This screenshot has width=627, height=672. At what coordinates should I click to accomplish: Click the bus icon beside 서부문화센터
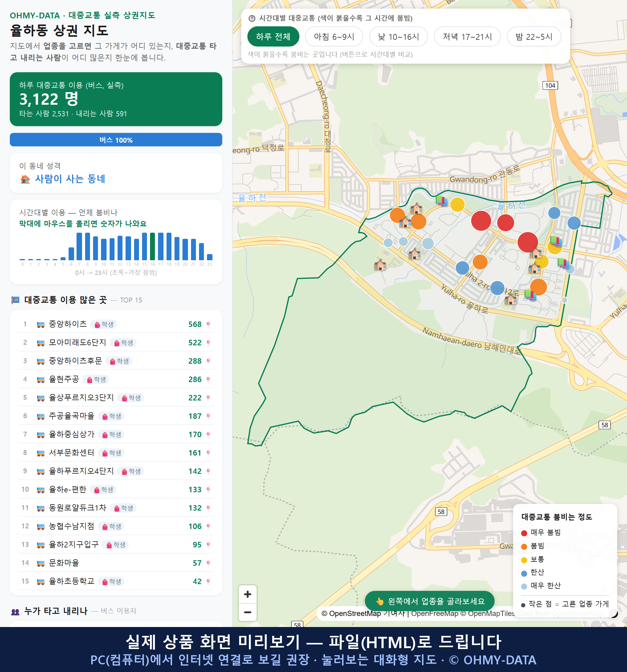tap(40, 453)
